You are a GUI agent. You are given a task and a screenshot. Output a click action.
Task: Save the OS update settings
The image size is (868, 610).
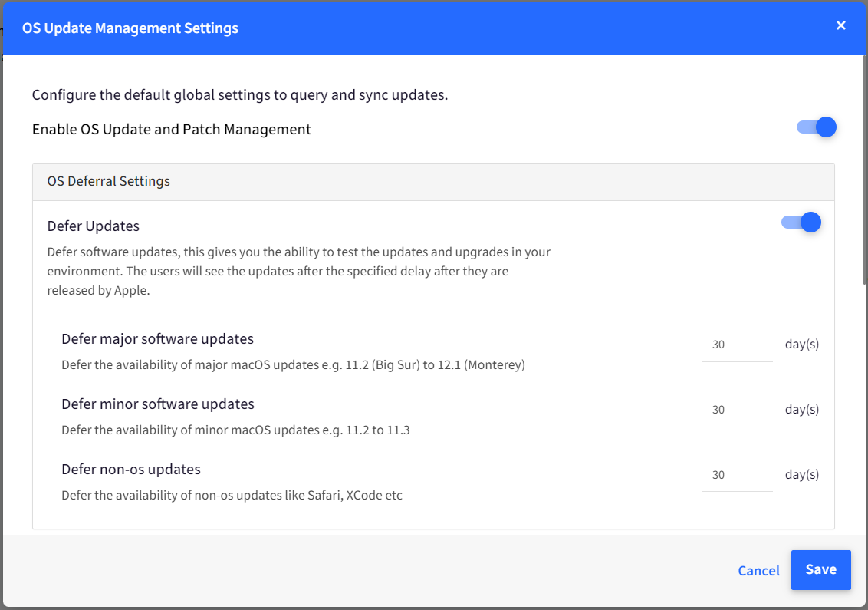(x=820, y=569)
